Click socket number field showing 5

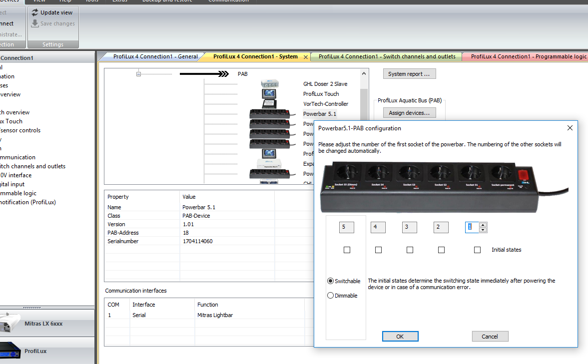click(x=347, y=227)
